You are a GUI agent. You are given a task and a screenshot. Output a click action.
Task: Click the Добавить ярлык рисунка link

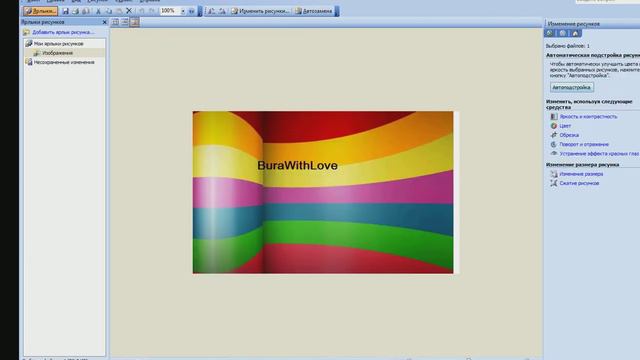63,32
